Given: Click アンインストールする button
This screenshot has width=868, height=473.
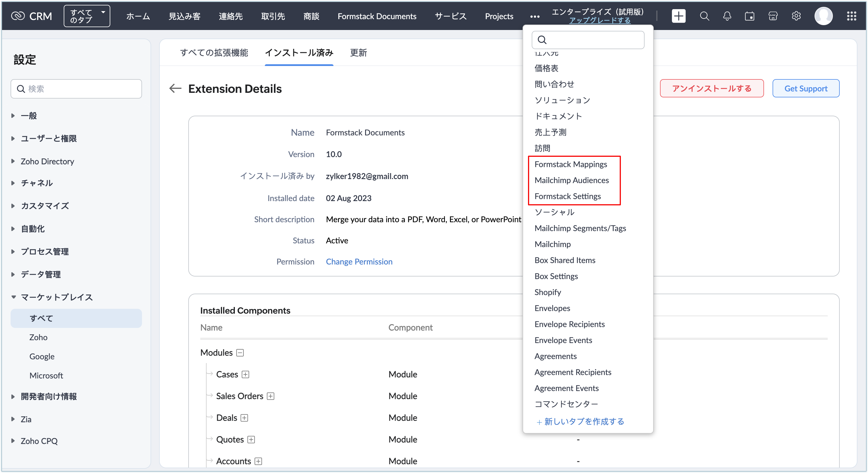Looking at the screenshot, I should [711, 88].
